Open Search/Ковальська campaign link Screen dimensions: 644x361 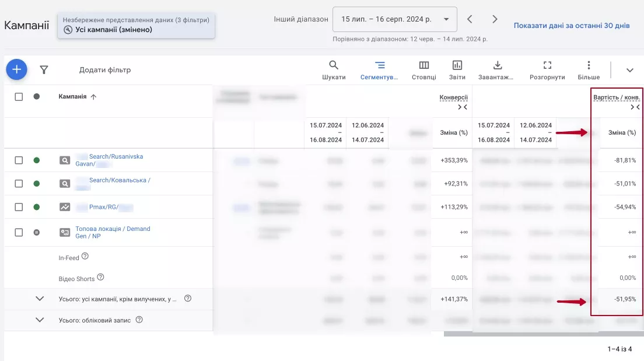[x=113, y=184]
